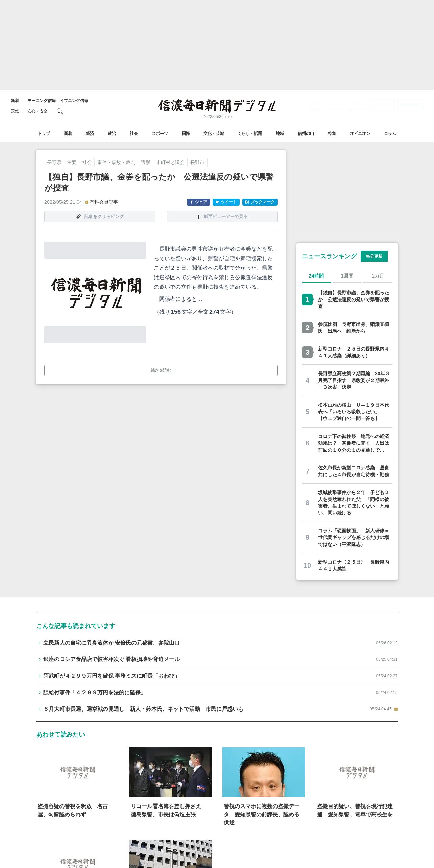The image size is (434, 868).
Task: Click the 毎分更新 badge
Action: [374, 256]
